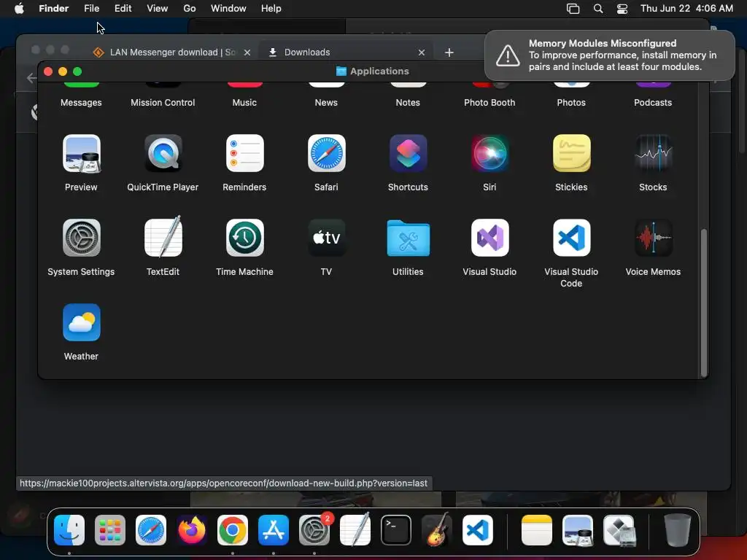
Task: Open the Trash in the Dock
Action: coord(678,530)
